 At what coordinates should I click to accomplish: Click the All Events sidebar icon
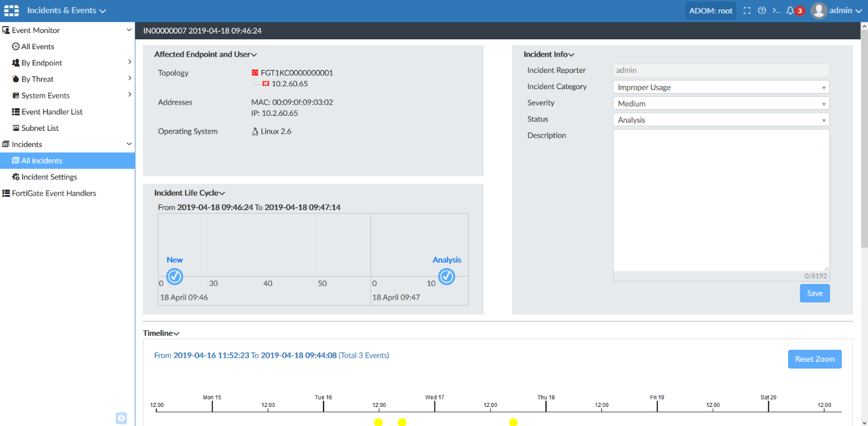[16, 46]
